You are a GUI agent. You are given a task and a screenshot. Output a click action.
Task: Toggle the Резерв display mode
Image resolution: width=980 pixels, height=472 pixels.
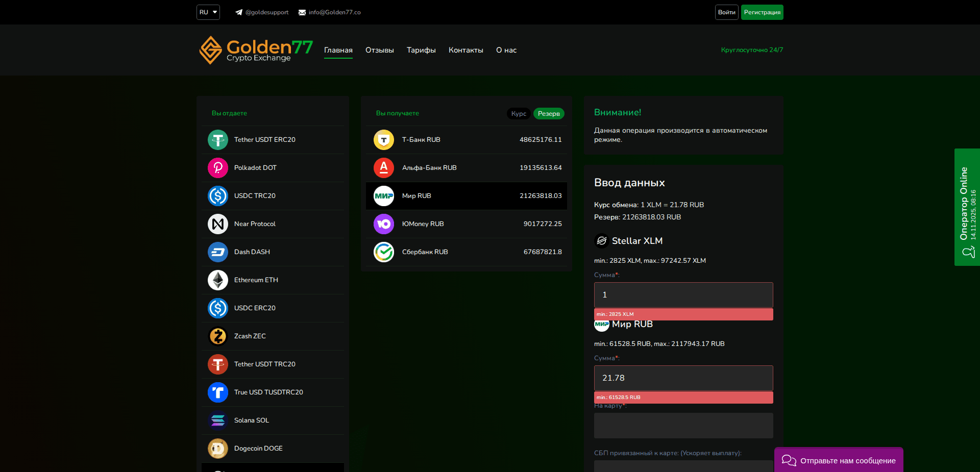[x=548, y=113]
